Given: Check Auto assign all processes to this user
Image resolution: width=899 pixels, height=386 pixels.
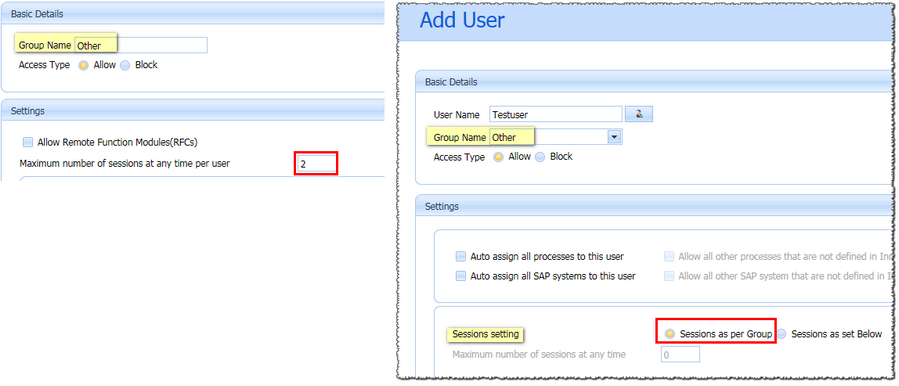Looking at the screenshot, I should click(460, 256).
